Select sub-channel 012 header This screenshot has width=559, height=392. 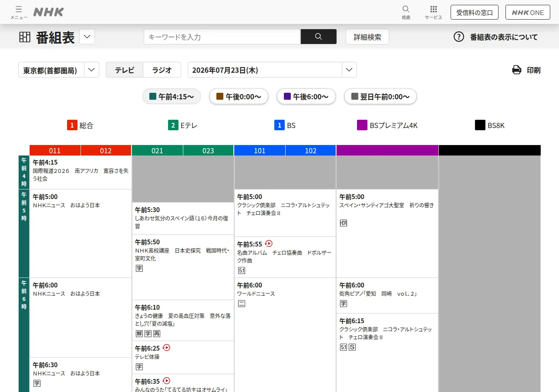(x=106, y=150)
